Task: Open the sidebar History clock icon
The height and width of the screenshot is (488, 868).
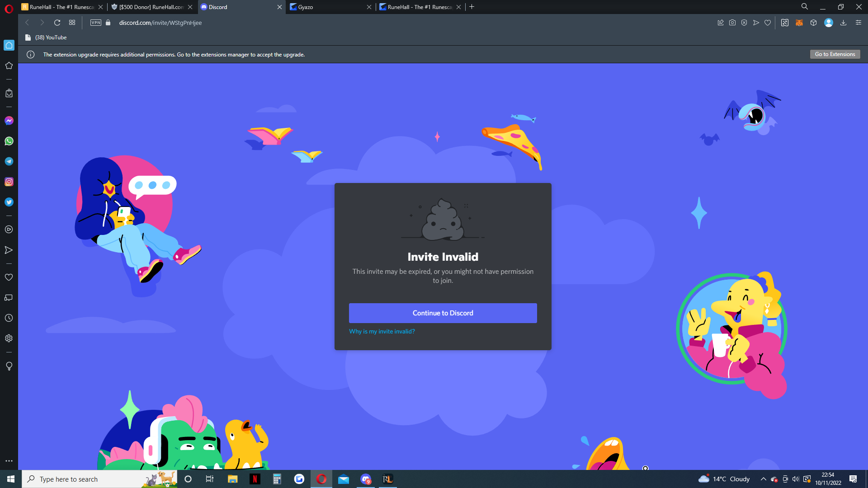Action: coord(9,318)
